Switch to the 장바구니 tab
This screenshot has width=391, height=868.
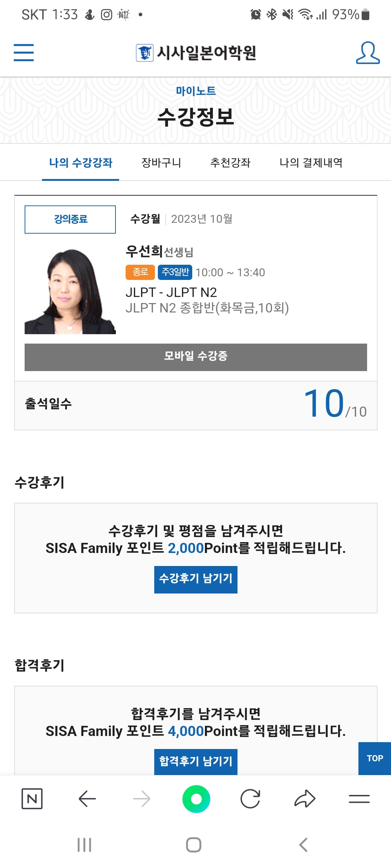pos(162,163)
